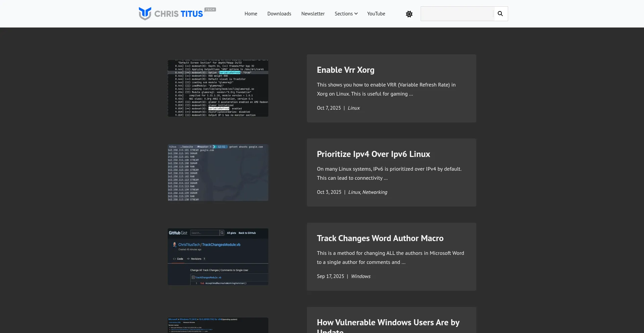Click the GitHub Gist screenshot thumbnail
Image resolution: width=644 pixels, height=333 pixels.
[218, 257]
